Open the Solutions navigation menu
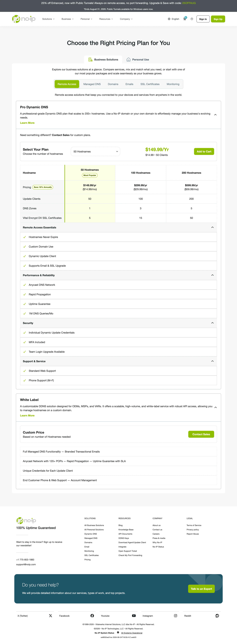 (48, 19)
